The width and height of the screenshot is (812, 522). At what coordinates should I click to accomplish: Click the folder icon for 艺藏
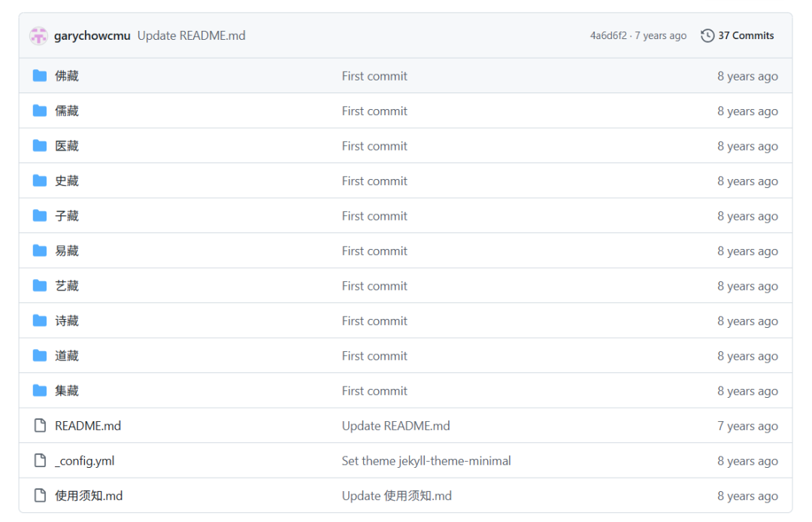point(40,285)
